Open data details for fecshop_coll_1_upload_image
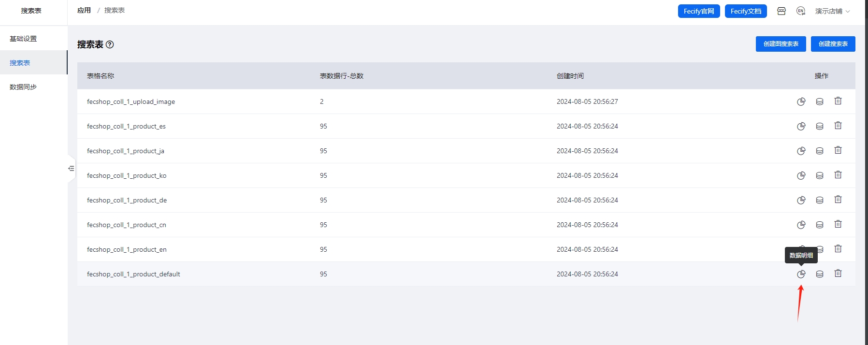The image size is (868, 345). pos(801,101)
